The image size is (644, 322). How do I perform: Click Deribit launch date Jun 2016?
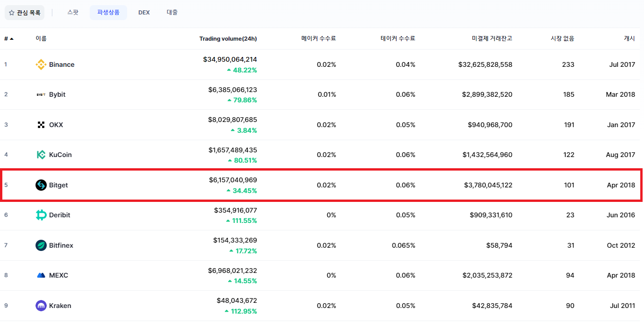622,215
